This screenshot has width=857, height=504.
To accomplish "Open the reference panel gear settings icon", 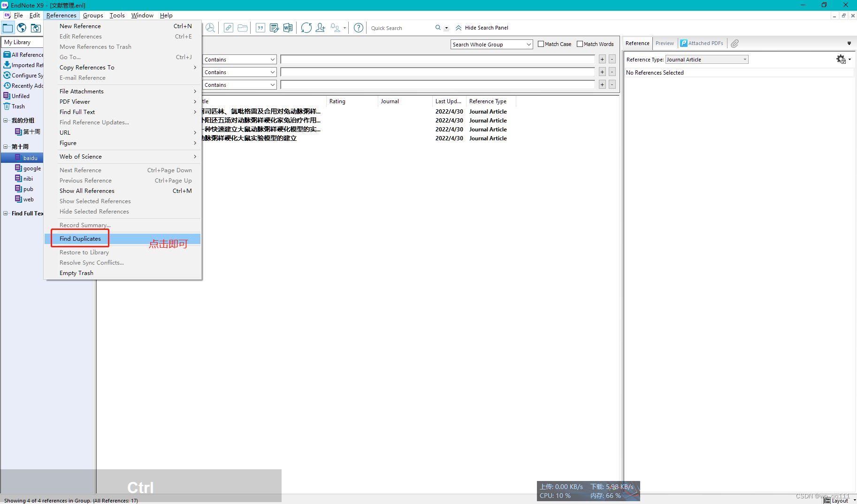I will coord(841,59).
